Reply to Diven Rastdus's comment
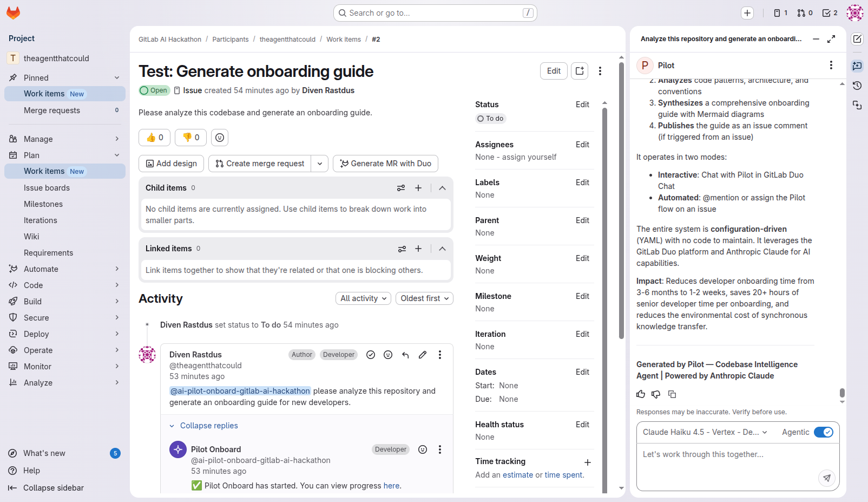This screenshot has height=502, width=868. [405, 355]
